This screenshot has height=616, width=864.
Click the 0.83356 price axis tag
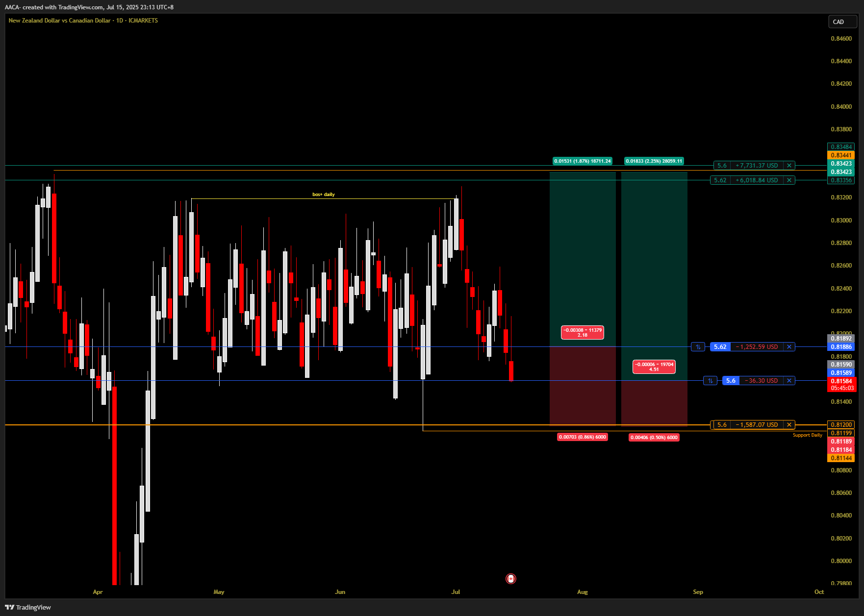pos(841,180)
